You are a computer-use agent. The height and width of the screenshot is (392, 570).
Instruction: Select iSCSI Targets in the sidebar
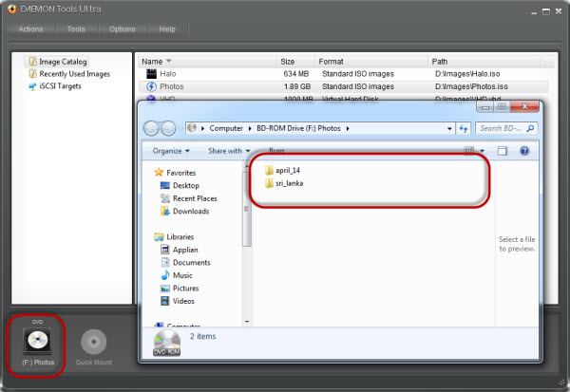pyautogui.click(x=55, y=86)
